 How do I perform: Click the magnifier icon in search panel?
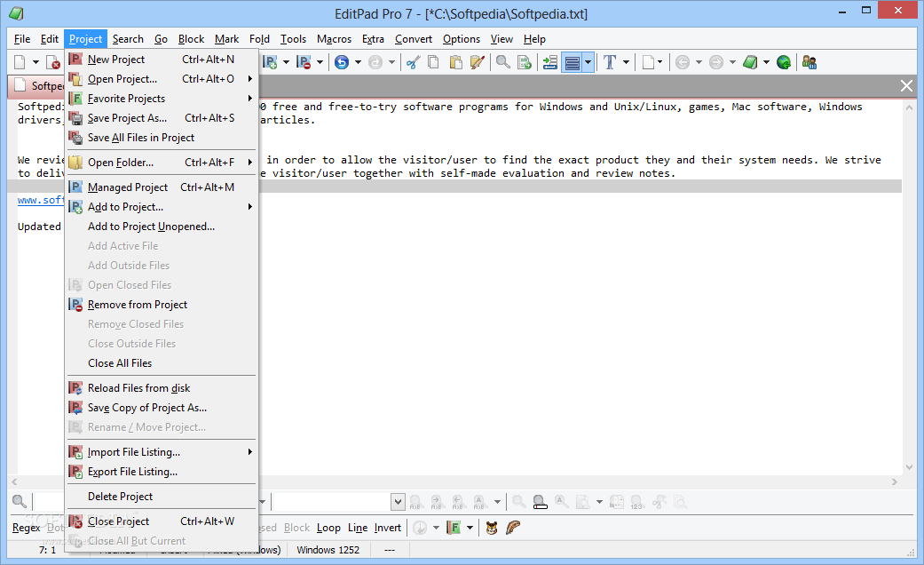pos(19,502)
